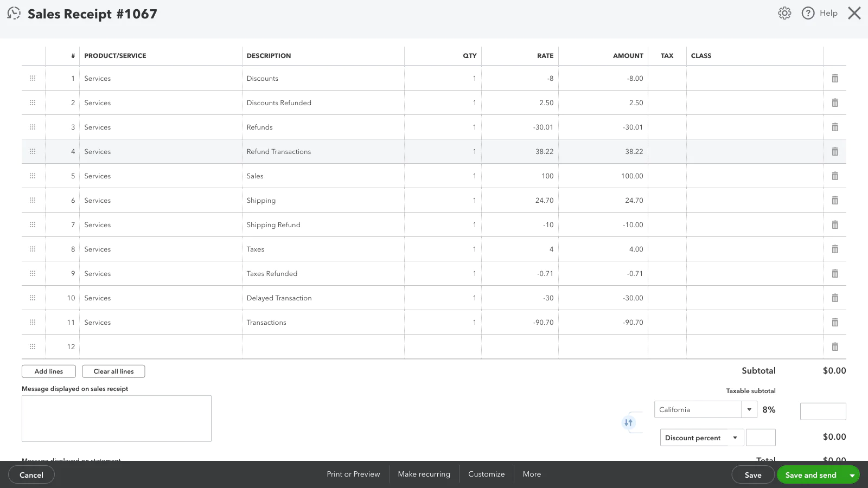Delete the Discounts line with trash icon
The width and height of the screenshot is (868, 488).
(x=835, y=79)
